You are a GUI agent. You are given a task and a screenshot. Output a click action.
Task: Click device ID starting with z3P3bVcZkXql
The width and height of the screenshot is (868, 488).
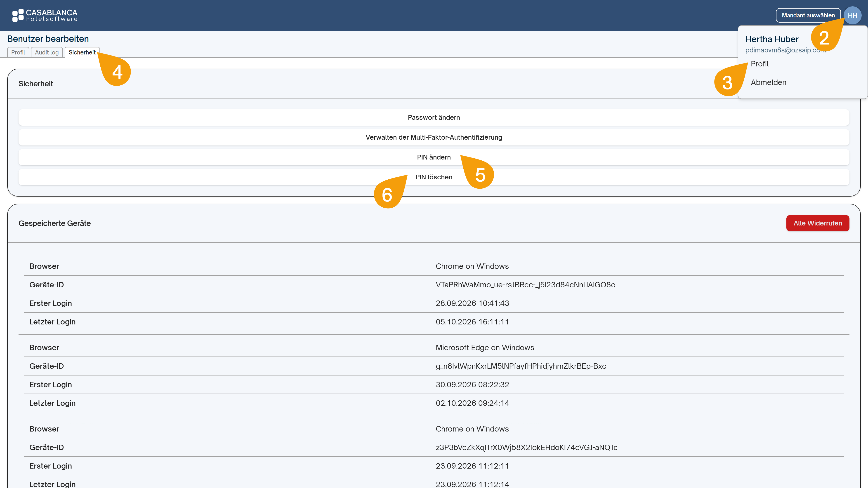526,448
